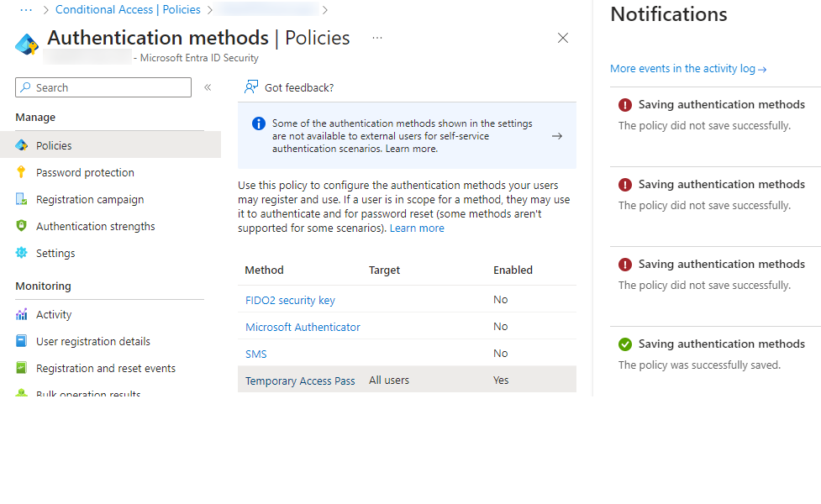Click Conditional Access | Policies breadcrumb
Image resolution: width=821 pixels, height=504 pixels.
tap(128, 9)
